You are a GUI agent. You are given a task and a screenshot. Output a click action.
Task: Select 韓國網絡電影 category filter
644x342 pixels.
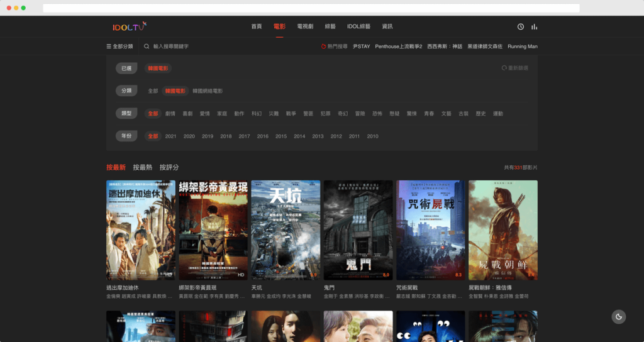point(208,91)
